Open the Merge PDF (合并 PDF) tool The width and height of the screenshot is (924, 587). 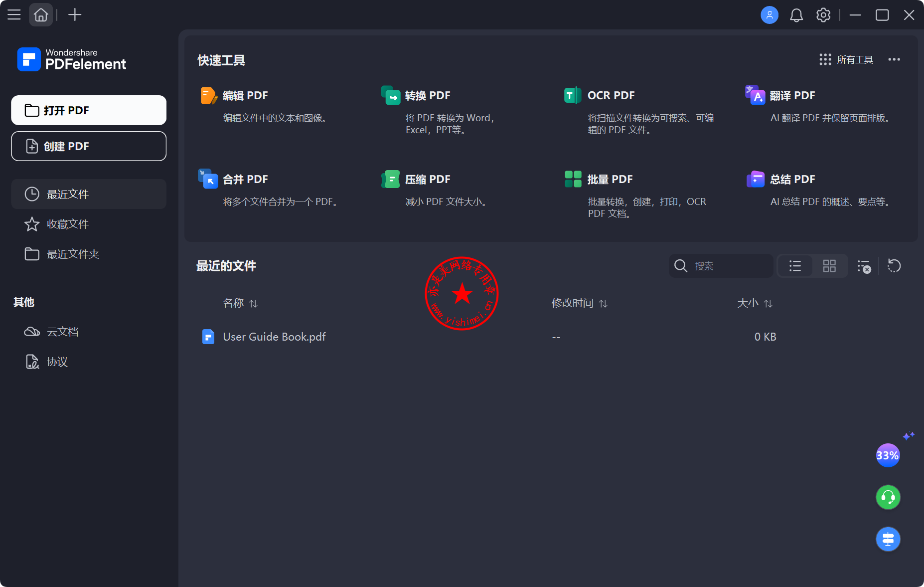click(x=245, y=180)
